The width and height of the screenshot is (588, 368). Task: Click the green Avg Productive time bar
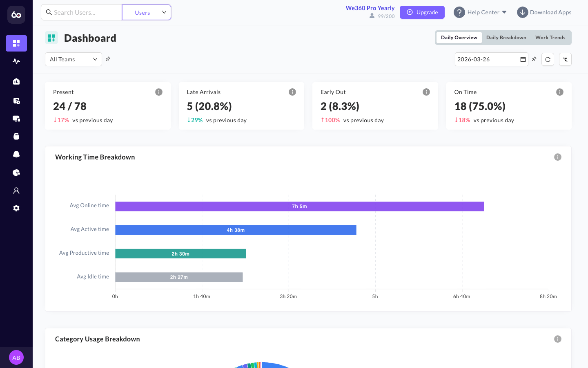(x=180, y=254)
